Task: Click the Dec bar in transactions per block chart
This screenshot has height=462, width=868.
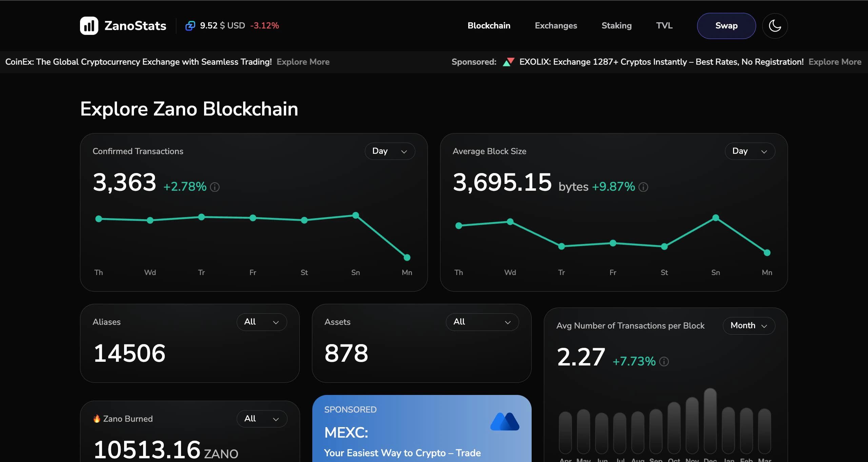Action: click(710, 421)
